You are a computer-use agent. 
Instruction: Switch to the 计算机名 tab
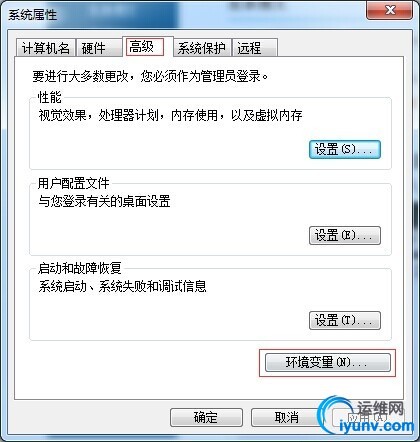[x=46, y=48]
